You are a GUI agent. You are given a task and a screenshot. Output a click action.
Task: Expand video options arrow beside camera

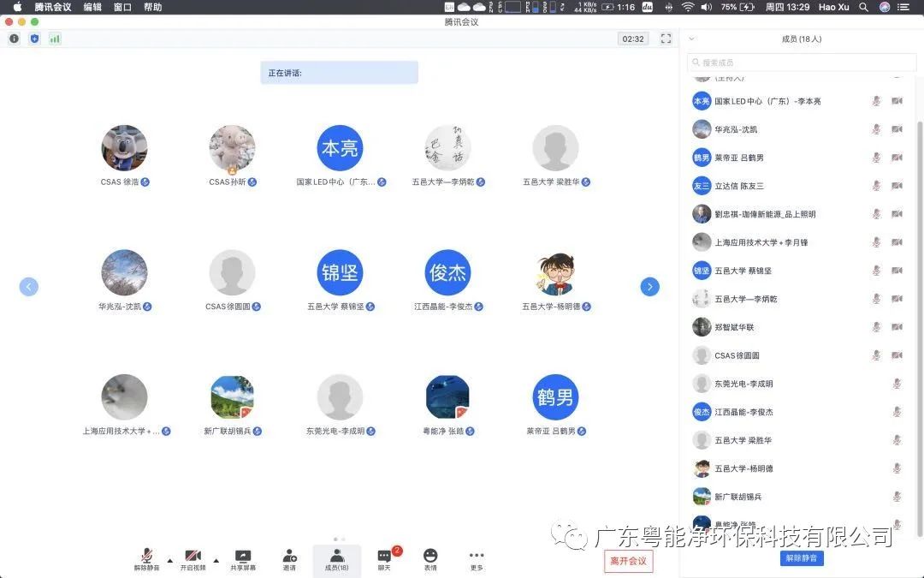pyautogui.click(x=216, y=561)
